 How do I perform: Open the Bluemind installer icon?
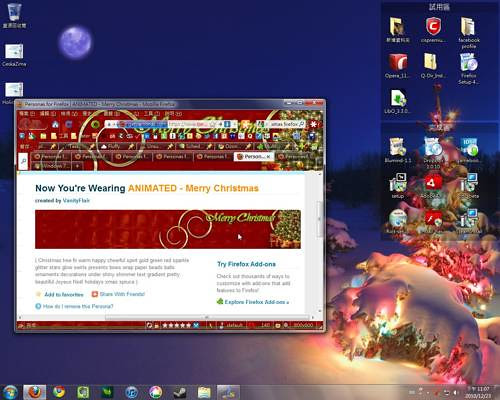(397, 150)
